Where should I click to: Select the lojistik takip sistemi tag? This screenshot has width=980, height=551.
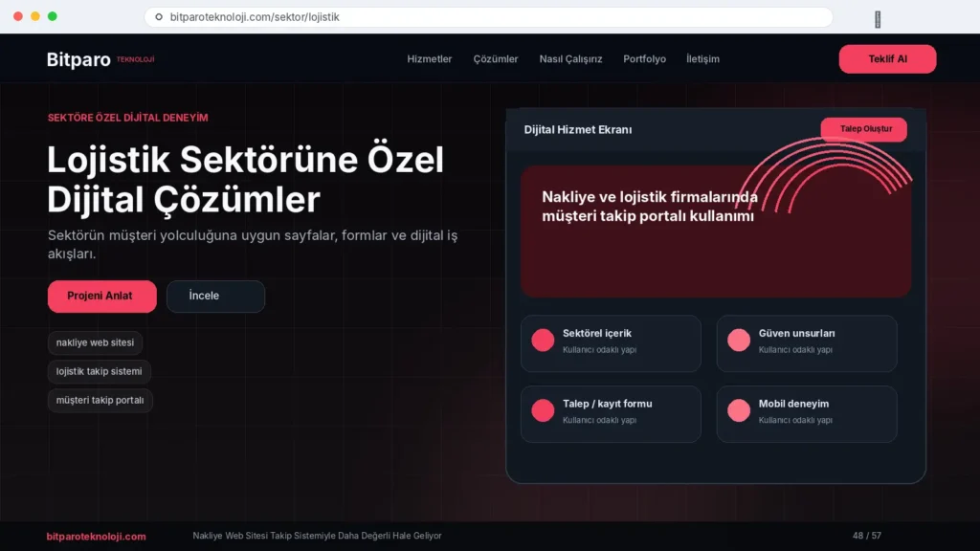(x=100, y=371)
